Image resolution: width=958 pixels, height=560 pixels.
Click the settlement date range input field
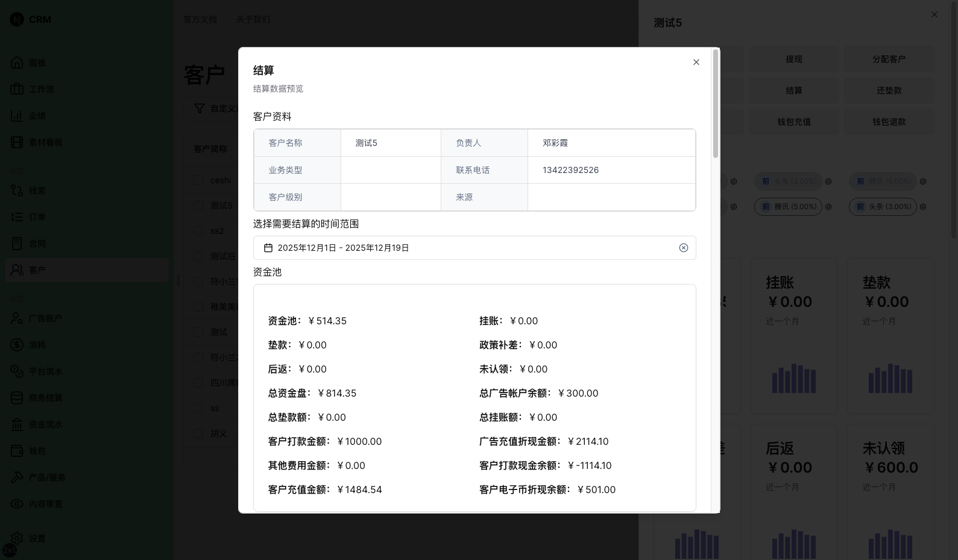[x=474, y=248]
